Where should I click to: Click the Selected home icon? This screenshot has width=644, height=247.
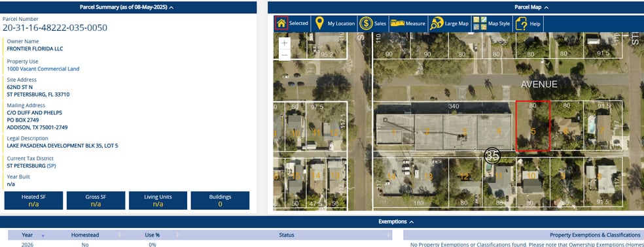click(281, 24)
